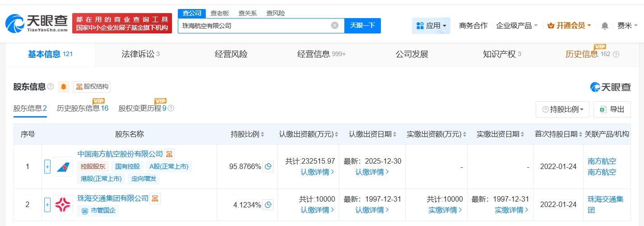Click equity structure icon beside 珠海交通集团有限公司
The width and height of the screenshot is (644, 226).
(x=155, y=198)
